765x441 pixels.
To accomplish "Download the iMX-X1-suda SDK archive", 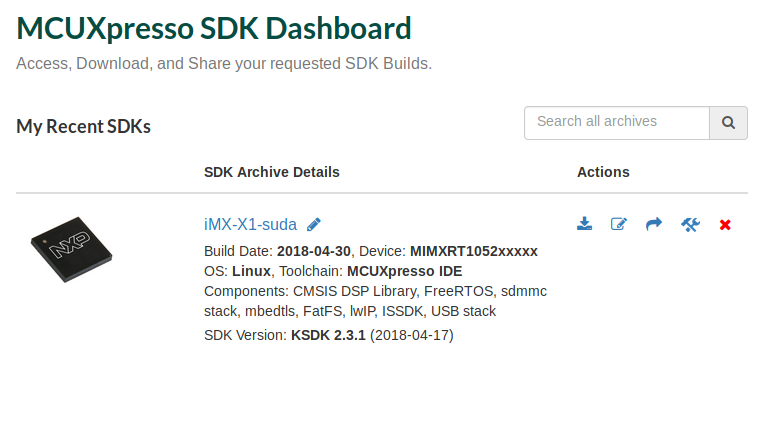I will [584, 224].
